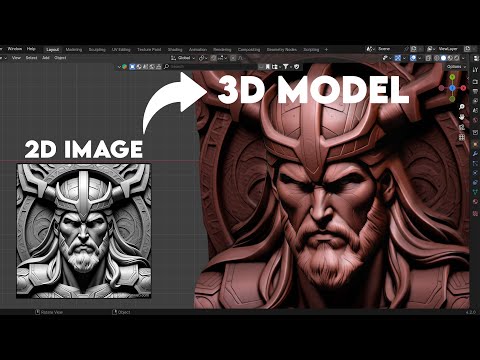Viewport: 480px width, 360px height.
Task: Toggle perspective orthographic grid icon
Action: 462,137
